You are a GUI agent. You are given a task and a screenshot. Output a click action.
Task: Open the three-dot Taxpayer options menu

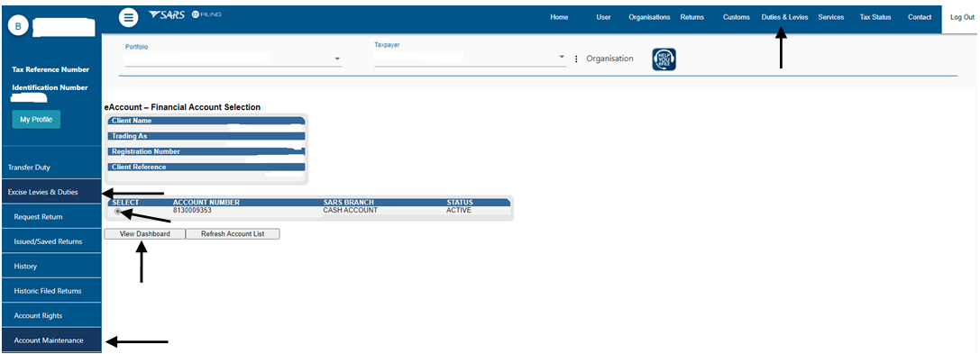point(575,59)
